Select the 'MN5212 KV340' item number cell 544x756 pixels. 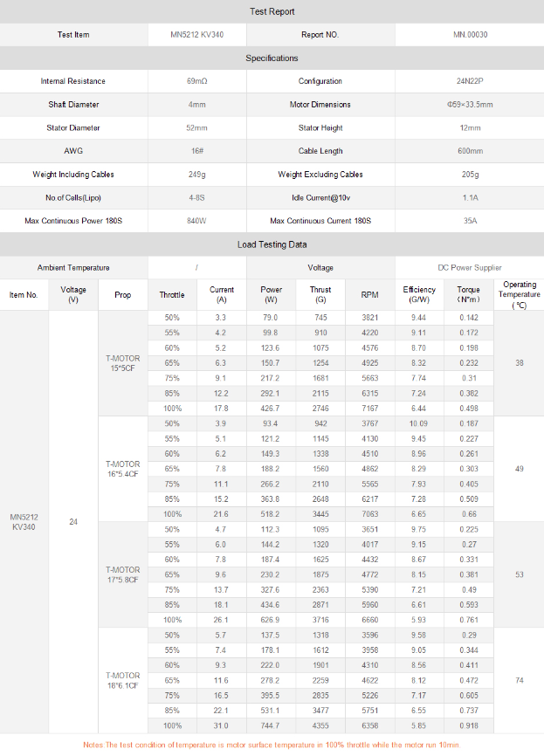click(24, 522)
